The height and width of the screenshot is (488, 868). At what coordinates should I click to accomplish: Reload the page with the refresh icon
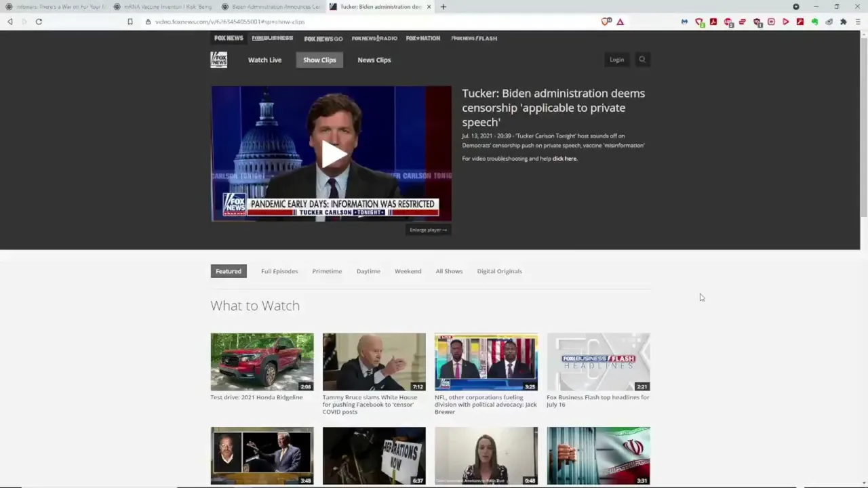click(x=39, y=22)
